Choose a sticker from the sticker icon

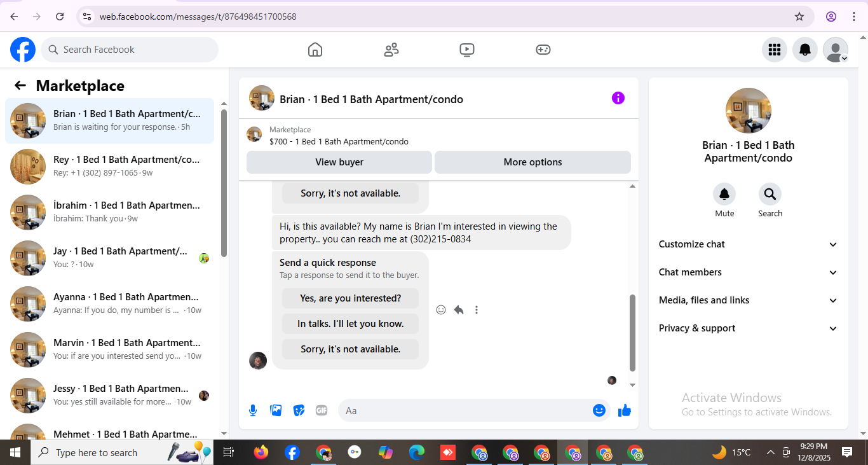point(299,410)
